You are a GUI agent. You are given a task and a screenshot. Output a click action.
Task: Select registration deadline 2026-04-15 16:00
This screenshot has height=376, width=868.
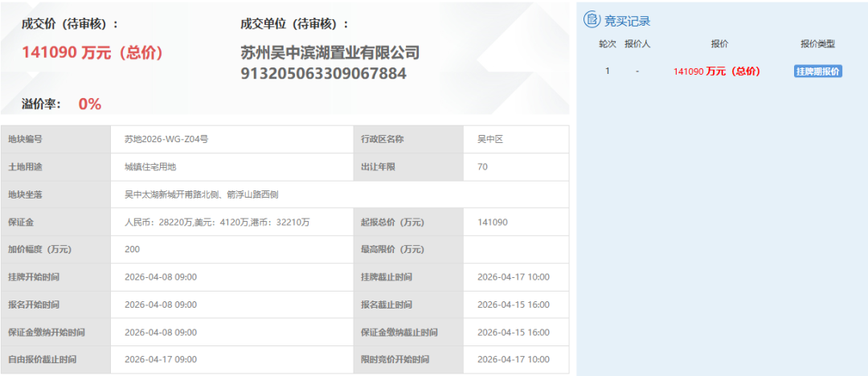[513, 304]
